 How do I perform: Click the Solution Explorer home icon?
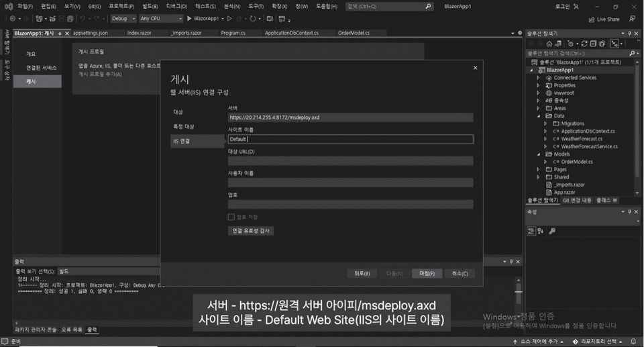point(549,44)
